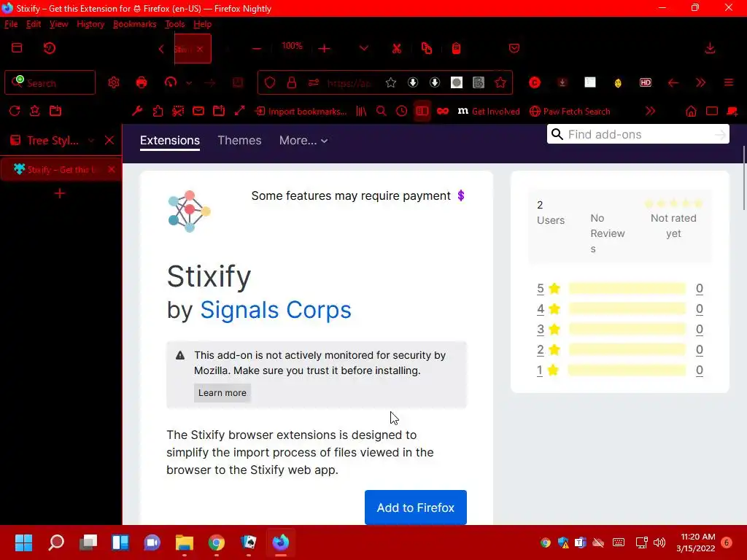Open the View menu
Viewport: 747px width, 560px height.
58,24
